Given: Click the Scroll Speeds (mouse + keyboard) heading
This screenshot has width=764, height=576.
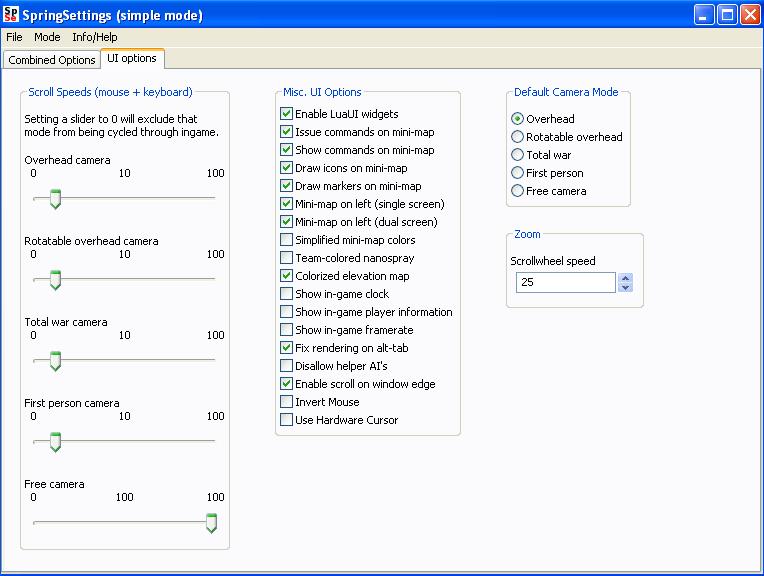Looking at the screenshot, I should coord(110,92).
